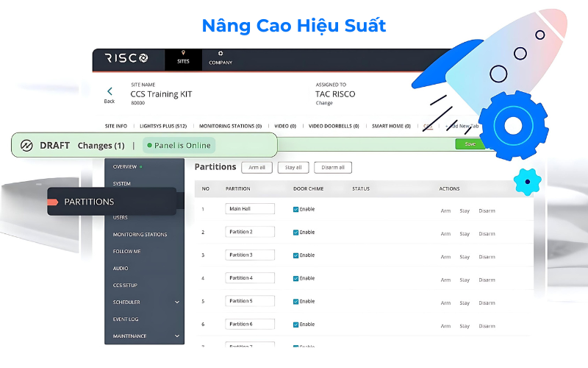Screen dimensions: 588x368
Task: Click Arm for Partition 5
Action: tap(445, 303)
